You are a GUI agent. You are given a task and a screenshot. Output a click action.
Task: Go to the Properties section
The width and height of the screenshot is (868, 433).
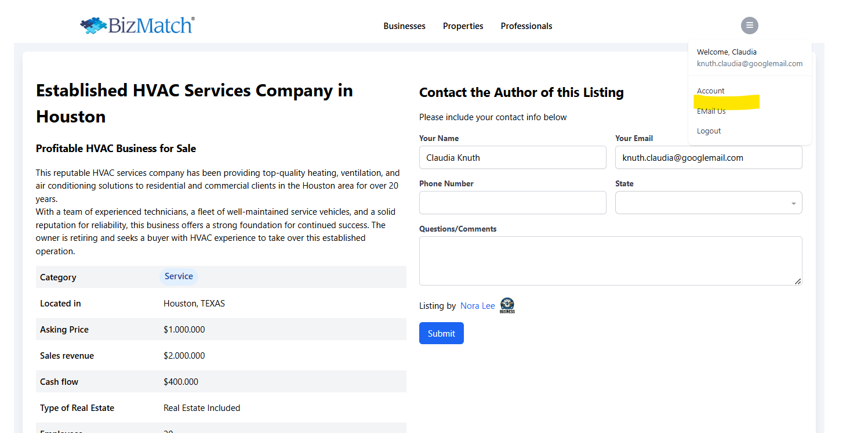(463, 26)
